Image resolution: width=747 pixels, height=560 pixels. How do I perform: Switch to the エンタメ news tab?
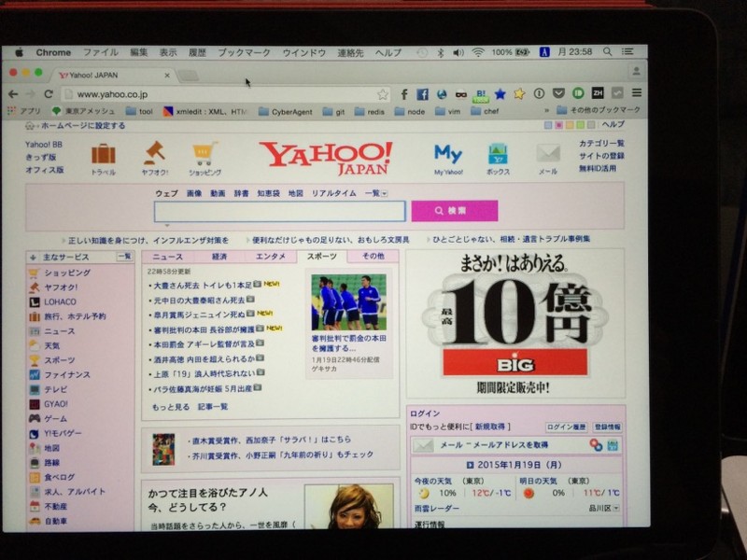point(271,256)
